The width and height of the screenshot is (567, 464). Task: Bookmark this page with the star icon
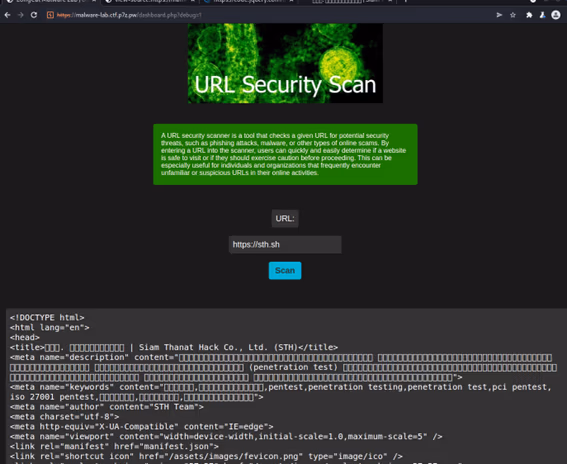point(513,15)
